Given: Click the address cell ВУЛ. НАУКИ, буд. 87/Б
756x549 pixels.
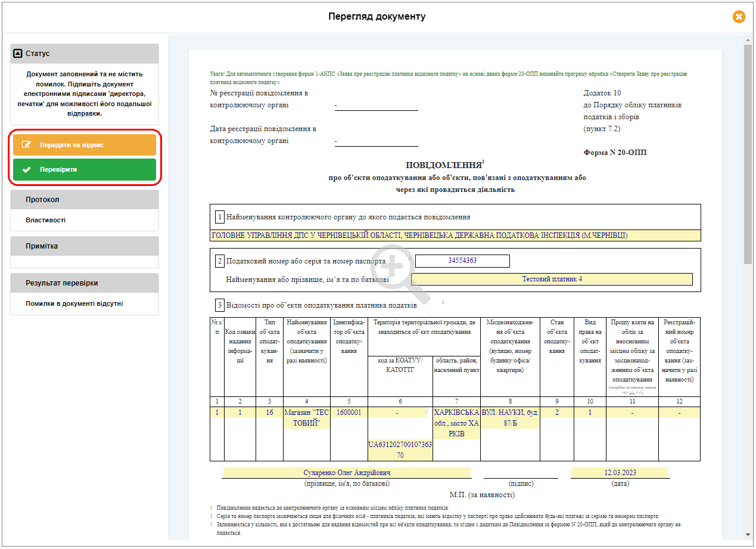Looking at the screenshot, I should pyautogui.click(x=510, y=418).
